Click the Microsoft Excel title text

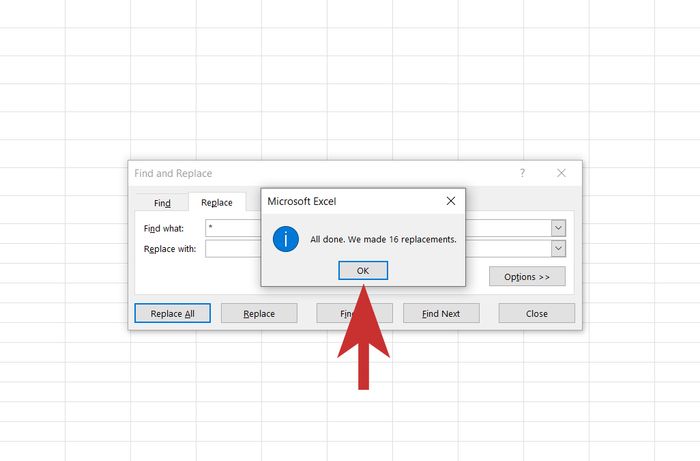point(302,201)
